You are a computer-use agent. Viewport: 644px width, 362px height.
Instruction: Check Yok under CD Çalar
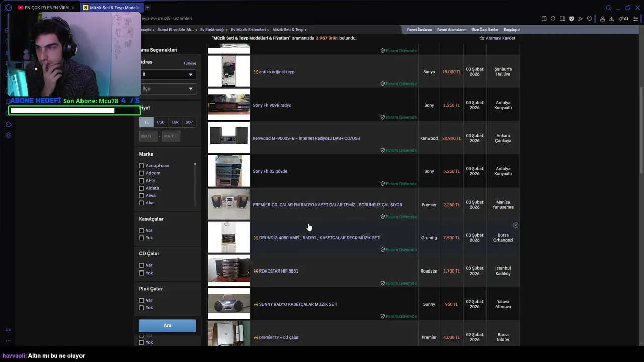(x=141, y=273)
